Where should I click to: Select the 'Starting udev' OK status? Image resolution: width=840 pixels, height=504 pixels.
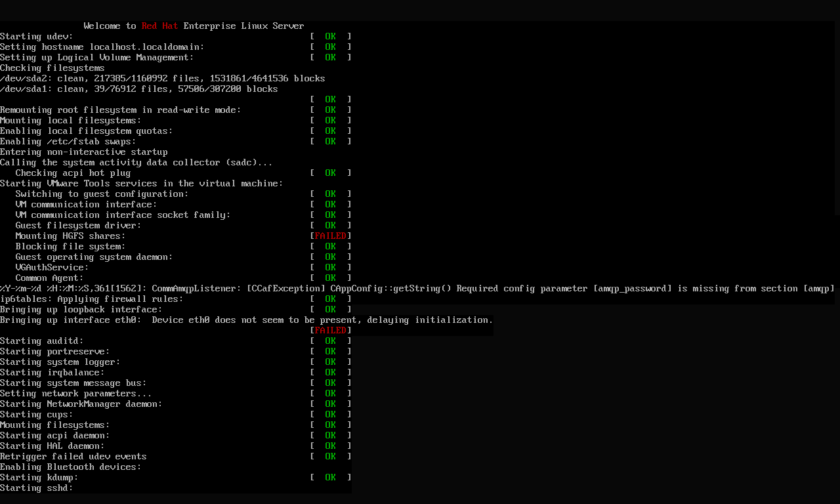330,36
